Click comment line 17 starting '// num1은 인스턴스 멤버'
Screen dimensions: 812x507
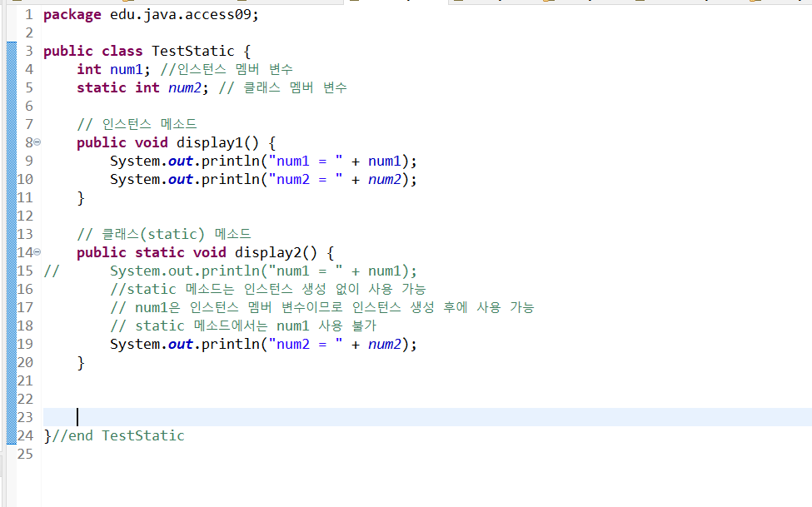321,308
